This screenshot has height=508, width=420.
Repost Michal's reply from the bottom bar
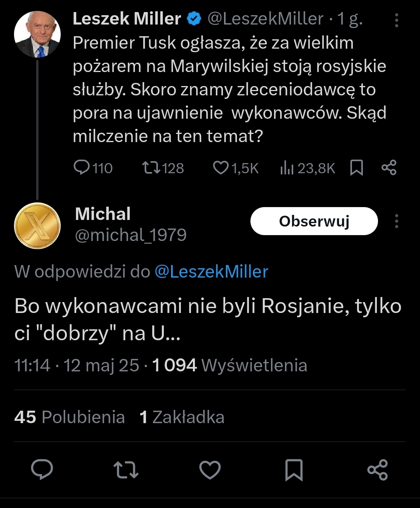point(126,469)
